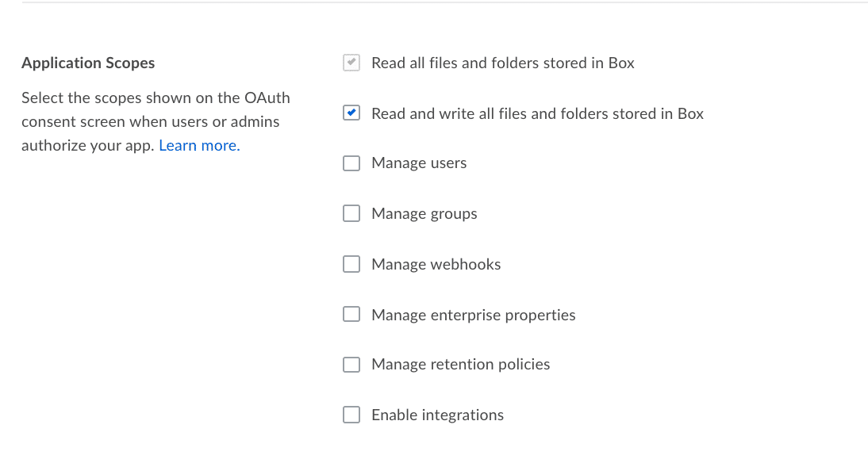Click the 'Manage enterprise properties' label text
The height and width of the screenshot is (463, 868).
tap(474, 315)
